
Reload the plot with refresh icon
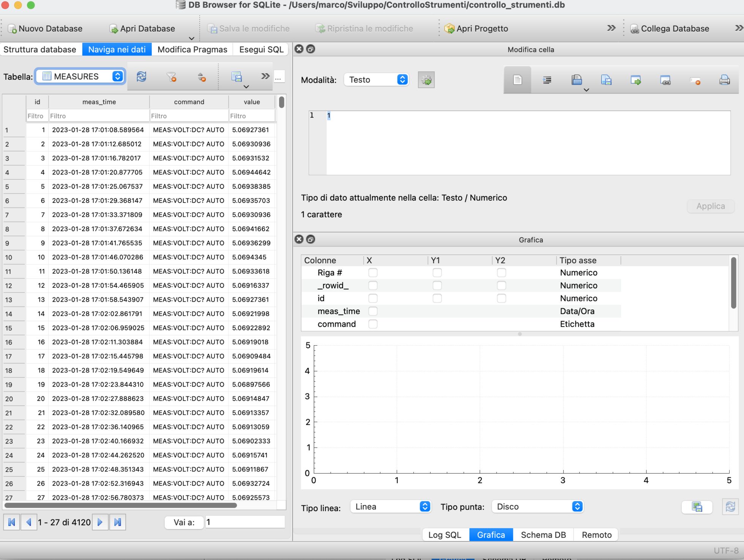click(x=730, y=507)
